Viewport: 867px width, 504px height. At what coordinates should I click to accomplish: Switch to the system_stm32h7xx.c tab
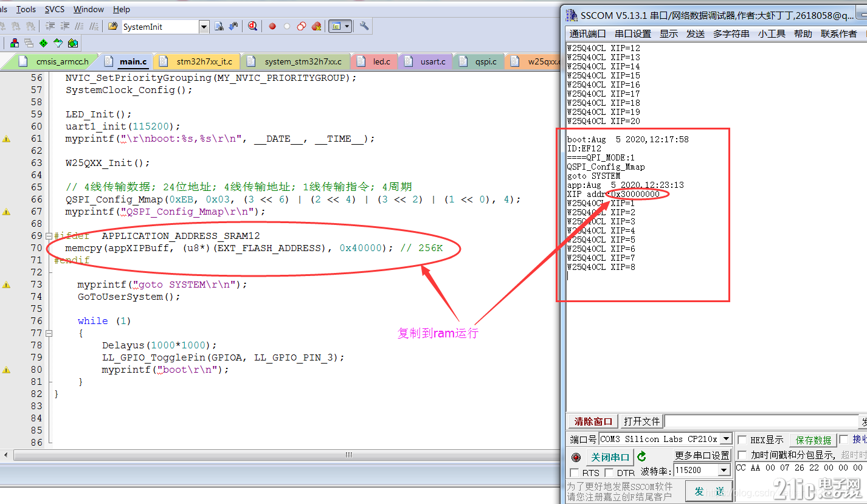coord(296,61)
